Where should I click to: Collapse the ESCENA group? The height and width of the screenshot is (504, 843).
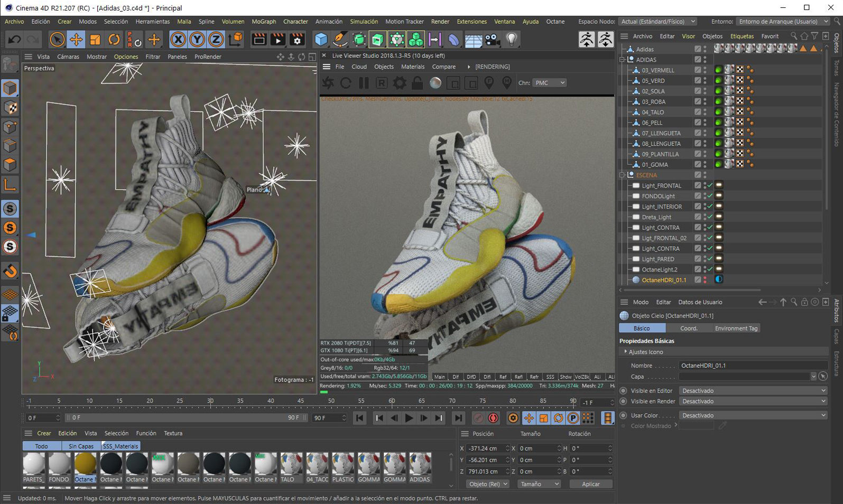pyautogui.click(x=623, y=175)
